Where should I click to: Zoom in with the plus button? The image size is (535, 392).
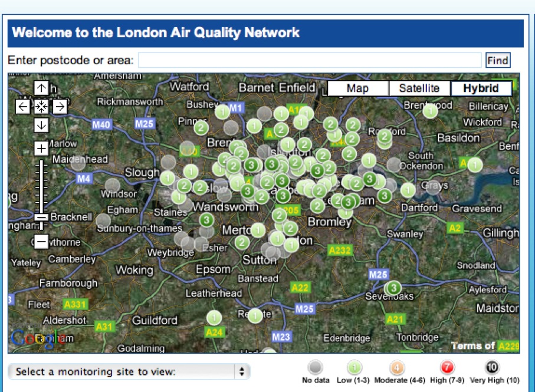[x=41, y=147]
